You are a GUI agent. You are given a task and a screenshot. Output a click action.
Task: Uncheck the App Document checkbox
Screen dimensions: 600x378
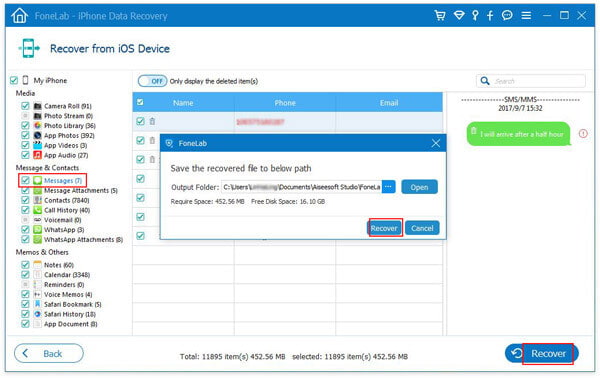(x=25, y=324)
